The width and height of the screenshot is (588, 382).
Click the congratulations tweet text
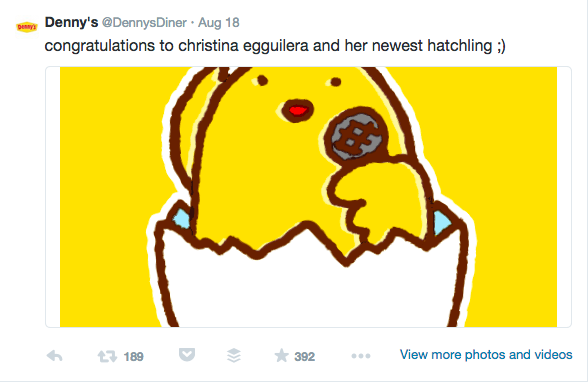(x=275, y=46)
